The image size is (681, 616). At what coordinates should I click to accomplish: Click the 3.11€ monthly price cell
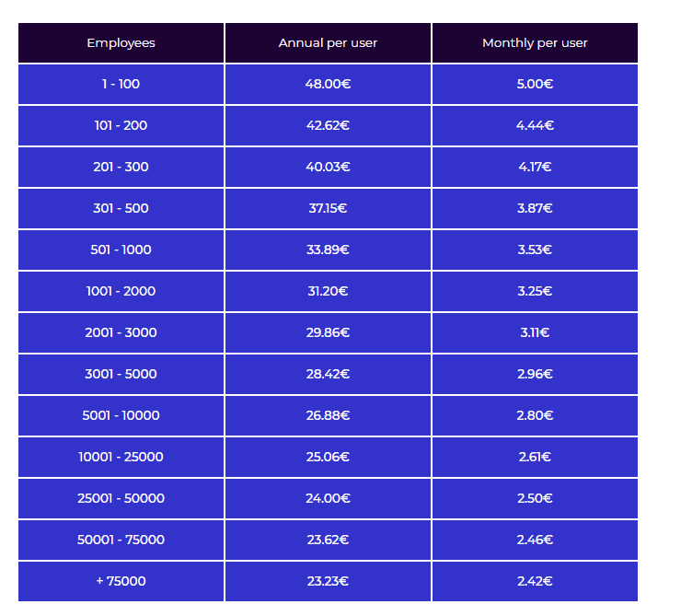(535, 332)
